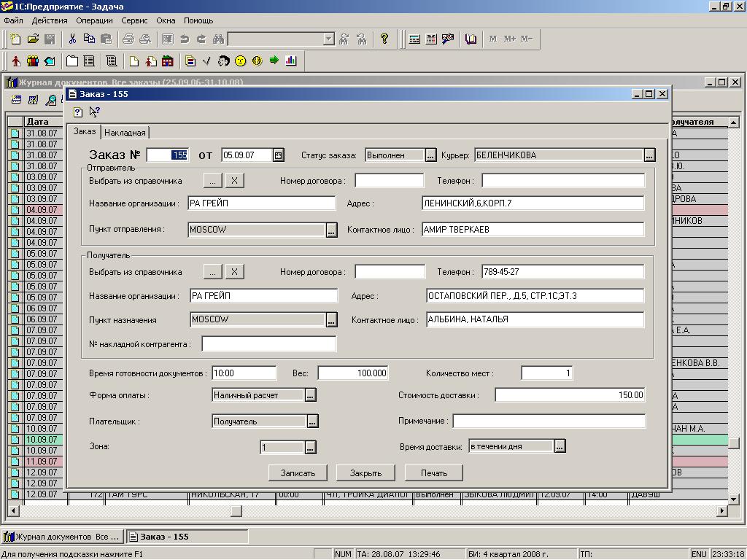
Task: Open the calculator tool in toolbar
Action: pyautogui.click(x=414, y=39)
